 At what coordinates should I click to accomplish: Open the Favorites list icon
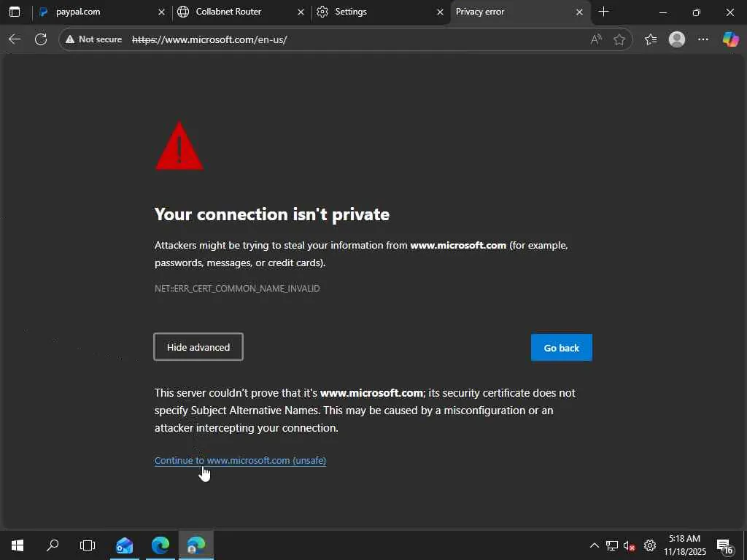(x=650, y=39)
